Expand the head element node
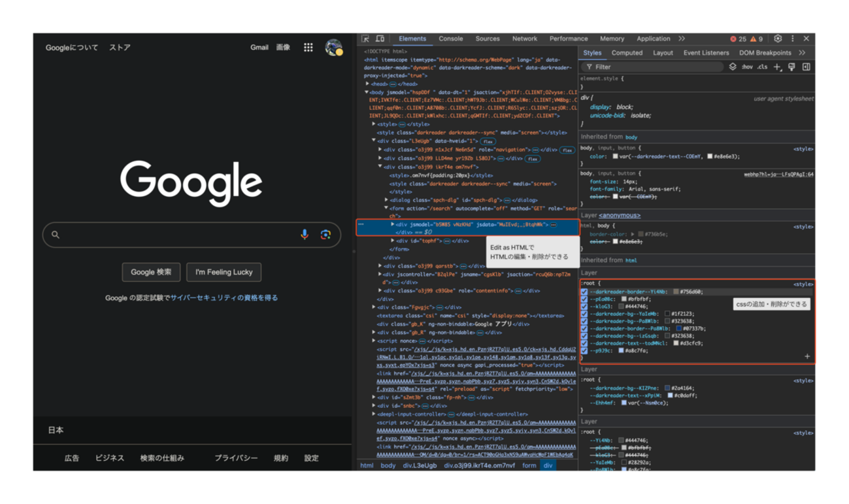 367,84
